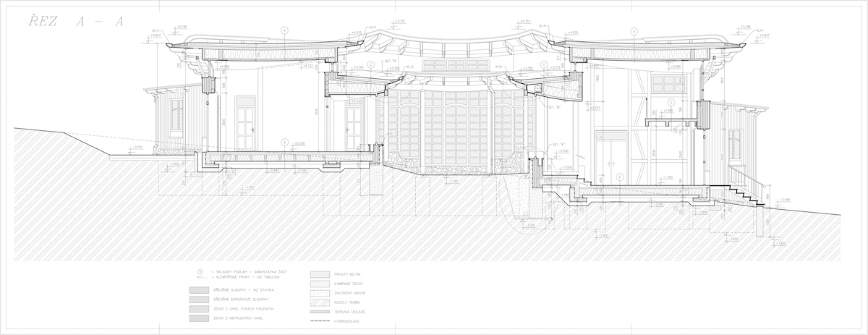Click legend label ZDIVO Z CIHEL PLNÝCH PÁLENÝCH
This screenshot has height=335, width=868.
coord(244,309)
